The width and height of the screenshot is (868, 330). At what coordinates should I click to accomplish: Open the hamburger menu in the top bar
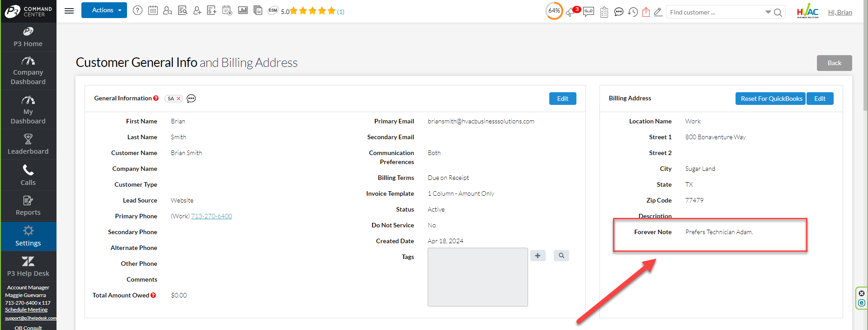[69, 11]
